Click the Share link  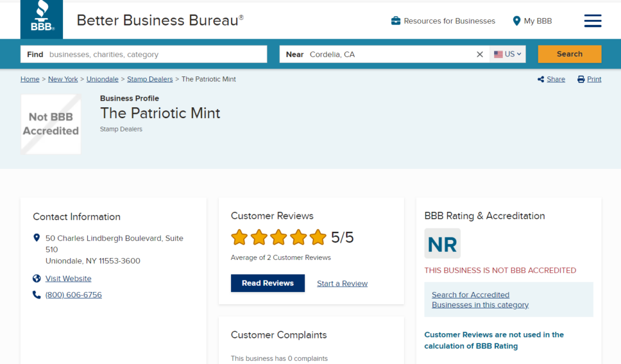coord(556,79)
